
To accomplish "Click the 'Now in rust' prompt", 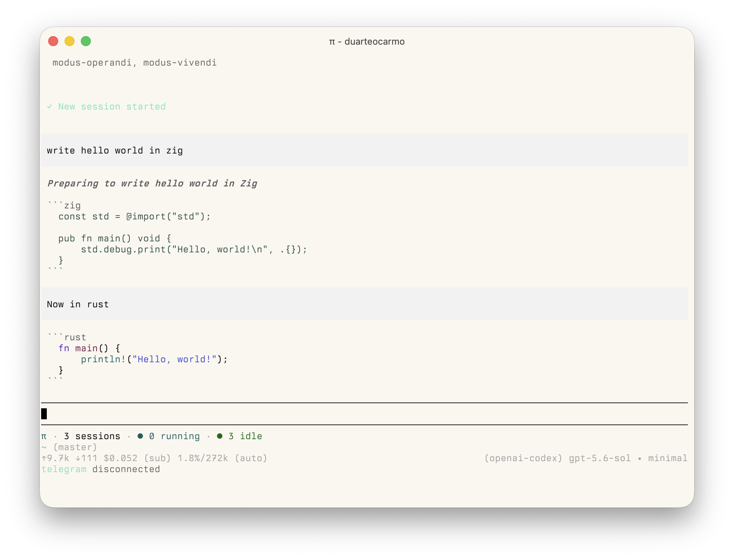I will [x=78, y=304].
